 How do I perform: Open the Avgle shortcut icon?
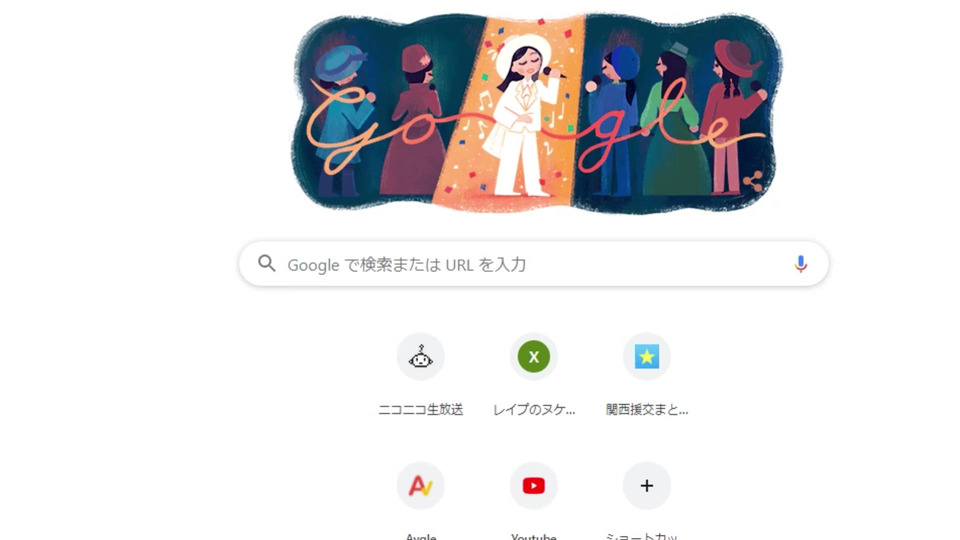pyautogui.click(x=421, y=486)
